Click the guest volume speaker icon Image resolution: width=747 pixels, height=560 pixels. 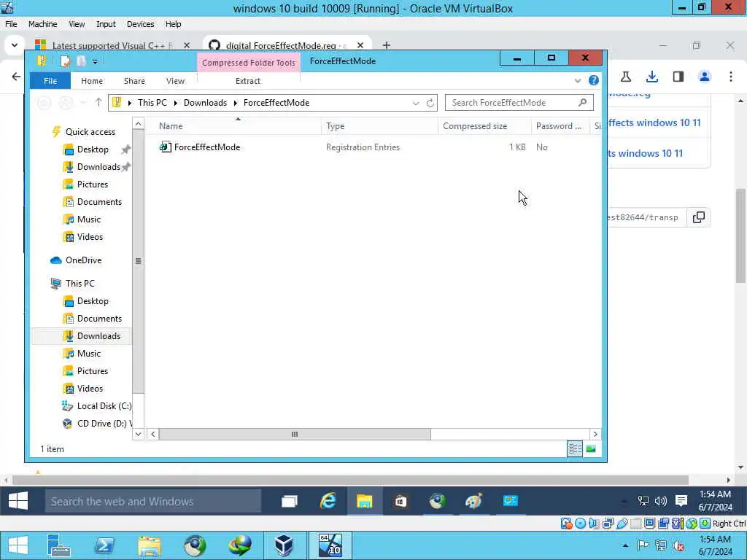[x=661, y=500]
